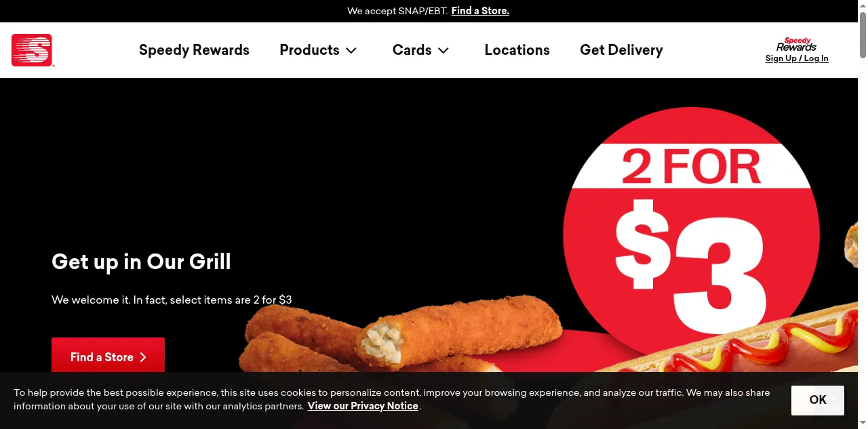Follow the Find a Store link in the SNAP/EBT banner
Image resolution: width=868 pixels, height=429 pixels.
pyautogui.click(x=480, y=11)
